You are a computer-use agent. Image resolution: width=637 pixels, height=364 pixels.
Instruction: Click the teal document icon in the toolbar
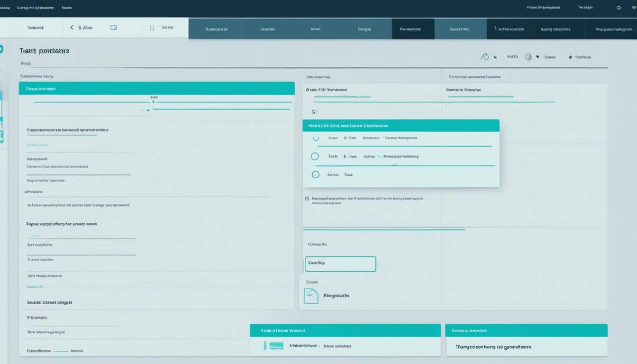coord(152,28)
